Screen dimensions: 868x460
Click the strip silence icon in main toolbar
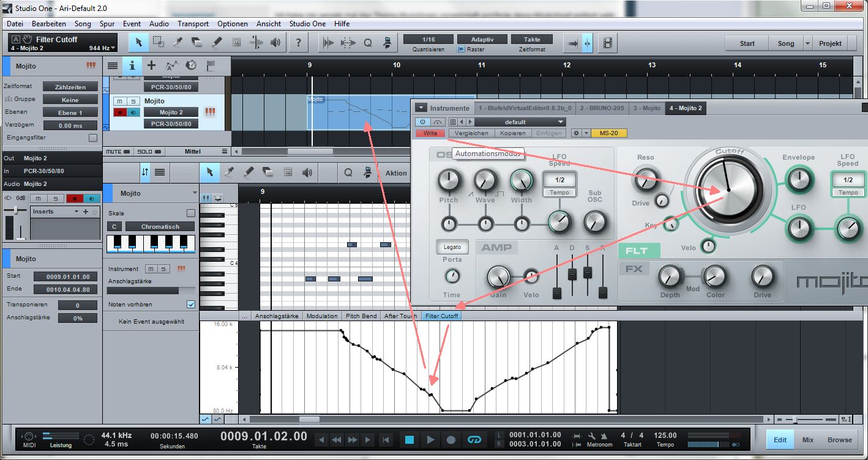(348, 43)
